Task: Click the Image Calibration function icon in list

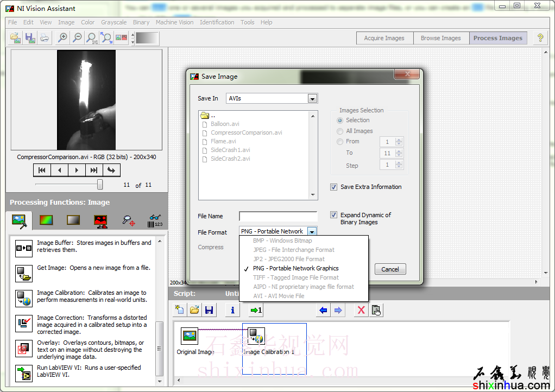Action: [24, 299]
